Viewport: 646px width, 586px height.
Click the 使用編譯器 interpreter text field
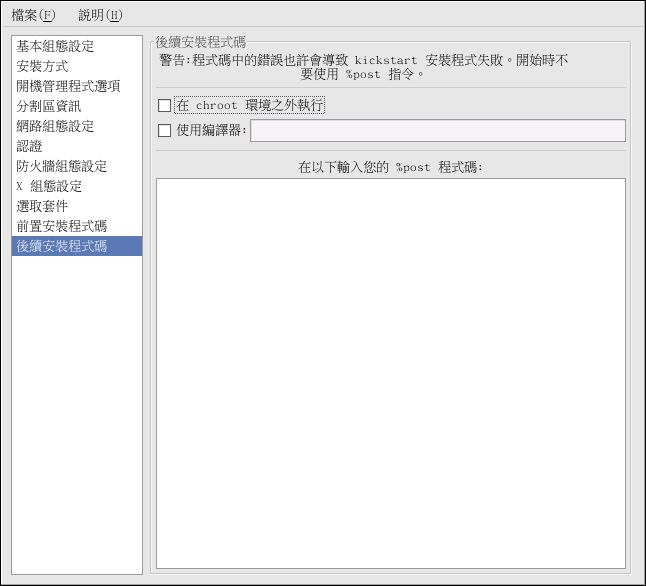(x=437, y=131)
